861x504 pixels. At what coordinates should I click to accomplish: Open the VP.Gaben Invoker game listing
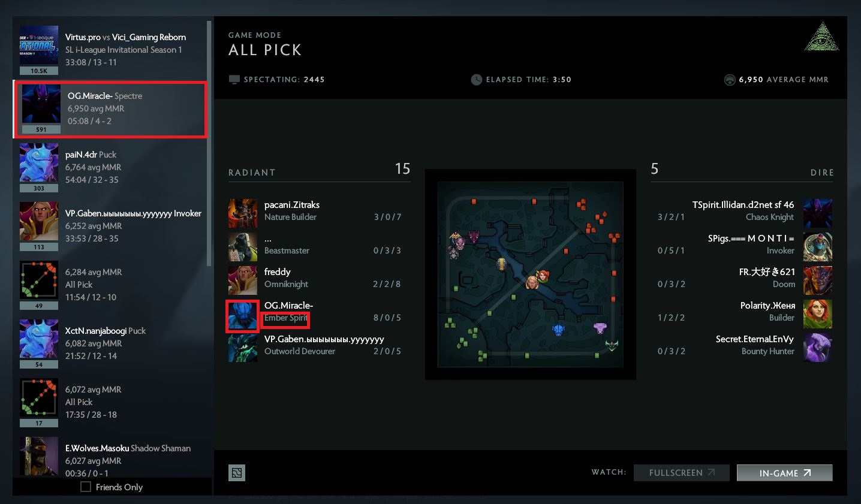coord(110,226)
